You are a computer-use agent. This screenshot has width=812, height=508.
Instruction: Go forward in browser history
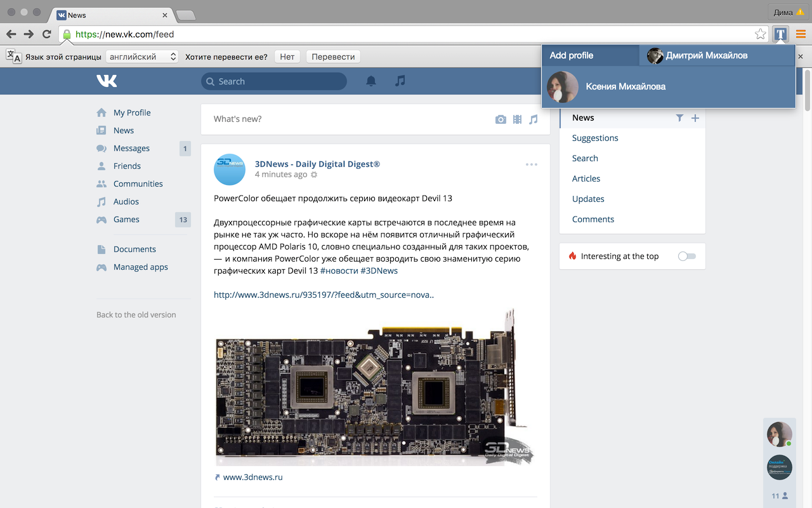29,34
